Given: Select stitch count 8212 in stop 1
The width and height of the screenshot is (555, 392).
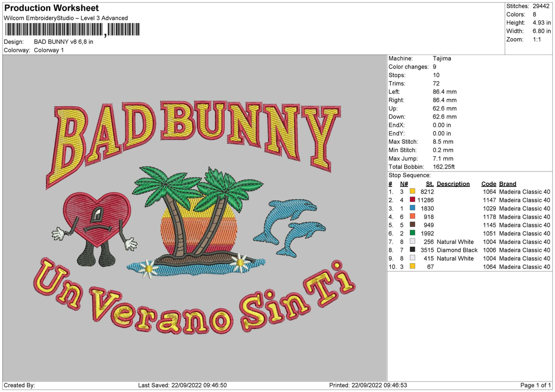Looking at the screenshot, I should 427,191.
